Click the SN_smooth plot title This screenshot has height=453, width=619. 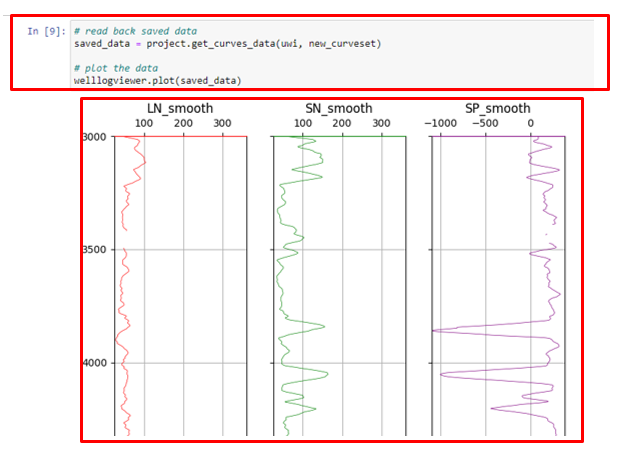(x=339, y=108)
